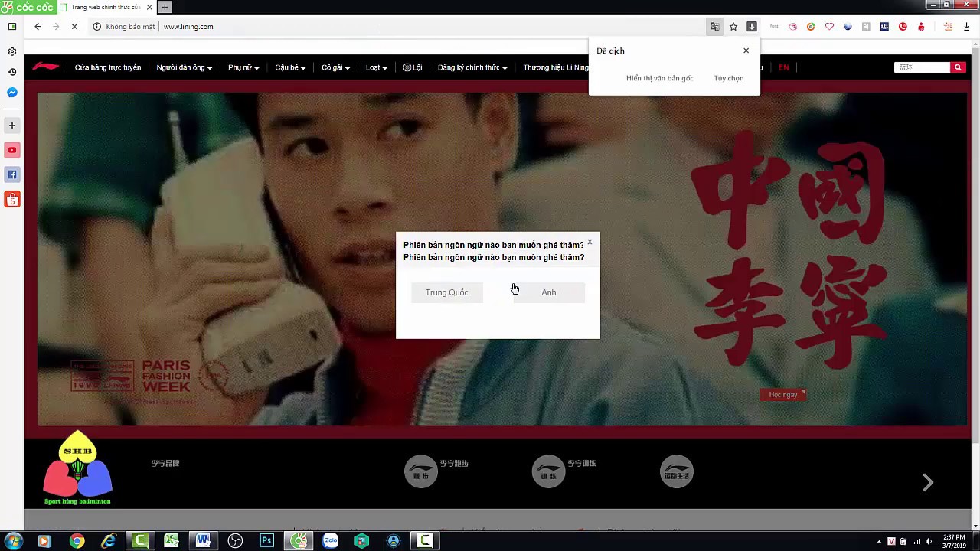The image size is (980, 551).
Task: Open a new browser tab
Action: pyautogui.click(x=165, y=7)
